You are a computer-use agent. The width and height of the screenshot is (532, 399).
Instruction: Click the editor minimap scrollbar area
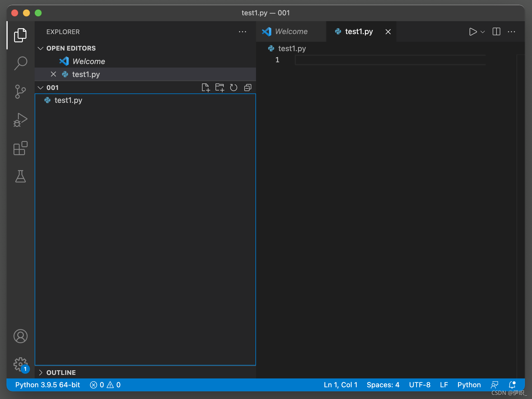coord(521,216)
